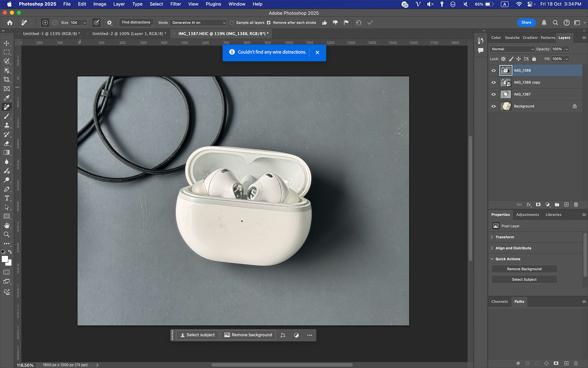
Task: Expand the Transform section
Action: click(505, 237)
